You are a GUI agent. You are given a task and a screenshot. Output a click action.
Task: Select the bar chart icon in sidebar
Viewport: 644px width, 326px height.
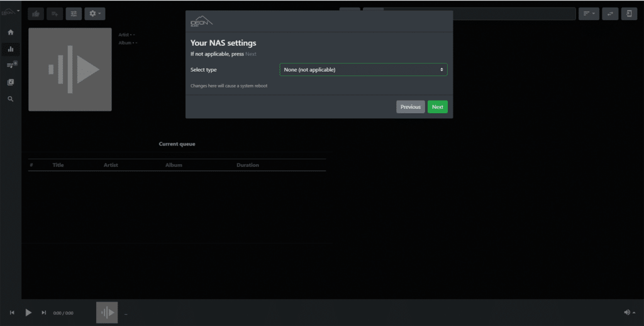[x=11, y=49]
